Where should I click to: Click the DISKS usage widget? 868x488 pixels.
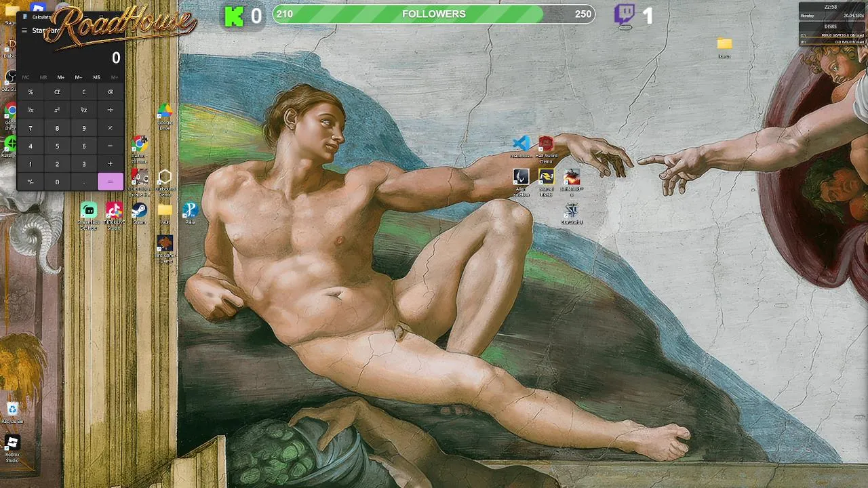[831, 34]
